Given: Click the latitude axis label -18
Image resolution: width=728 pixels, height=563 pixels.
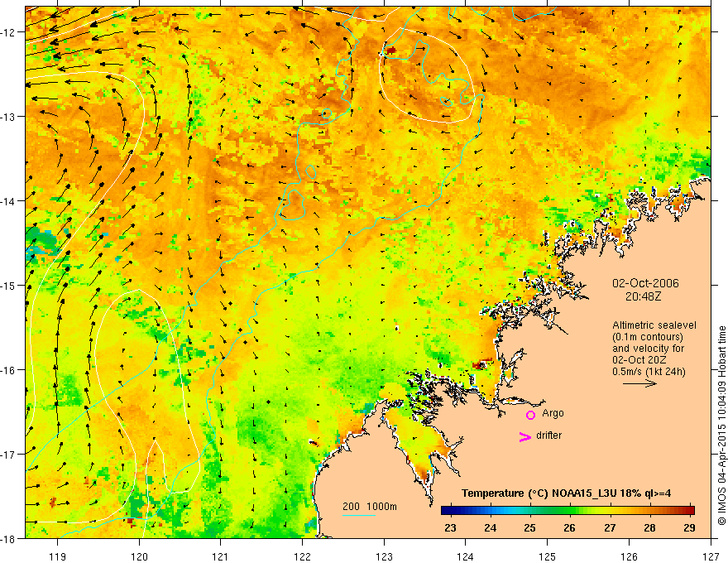Looking at the screenshot, I should click(x=8, y=539).
